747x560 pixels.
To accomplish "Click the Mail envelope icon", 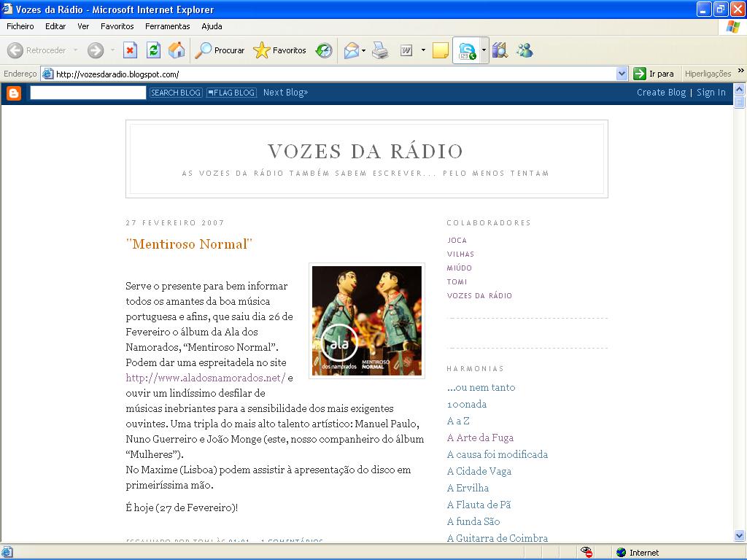I will tap(351, 50).
